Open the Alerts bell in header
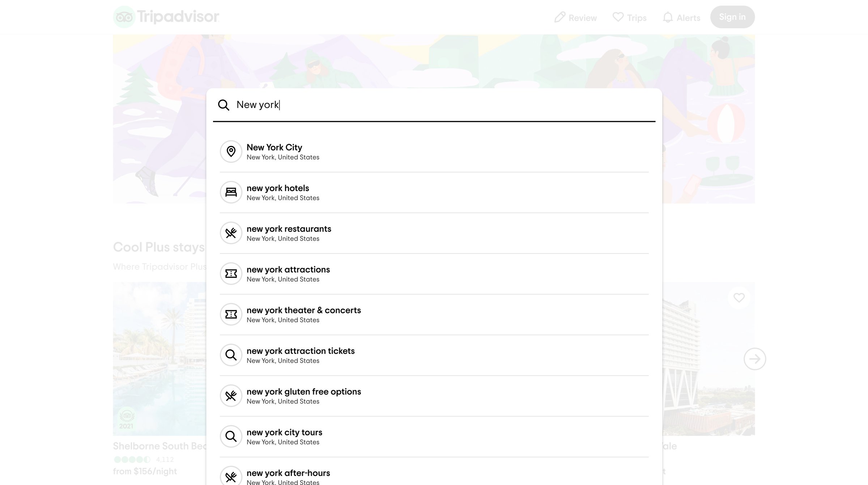 coord(681,17)
